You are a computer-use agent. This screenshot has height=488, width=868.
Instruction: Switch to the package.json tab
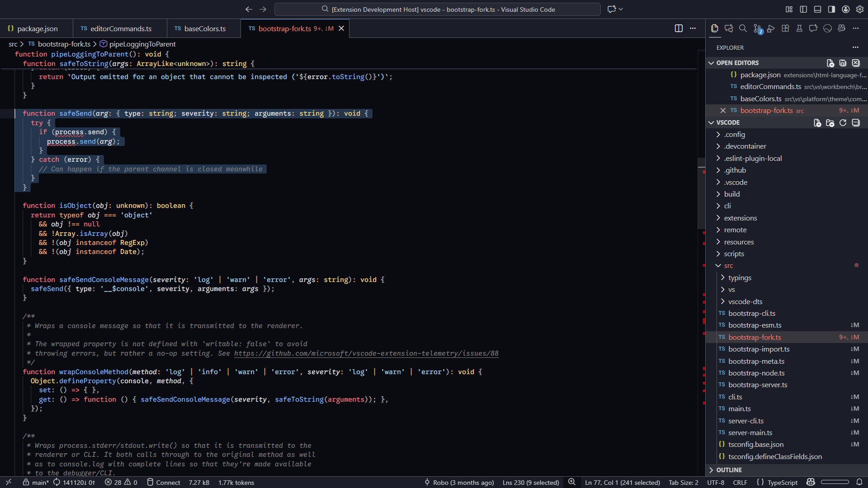pyautogui.click(x=37, y=28)
